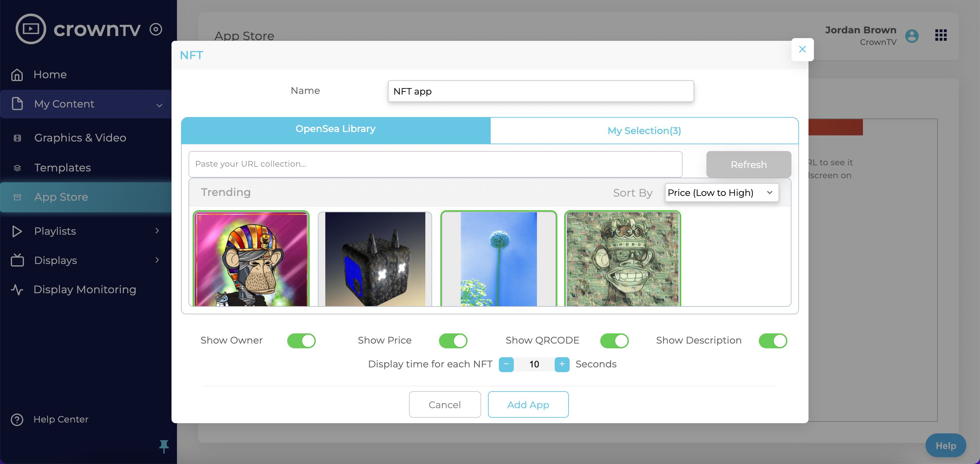Viewport: 980px width, 464px height.
Task: Increase display time with plus button
Action: (562, 364)
